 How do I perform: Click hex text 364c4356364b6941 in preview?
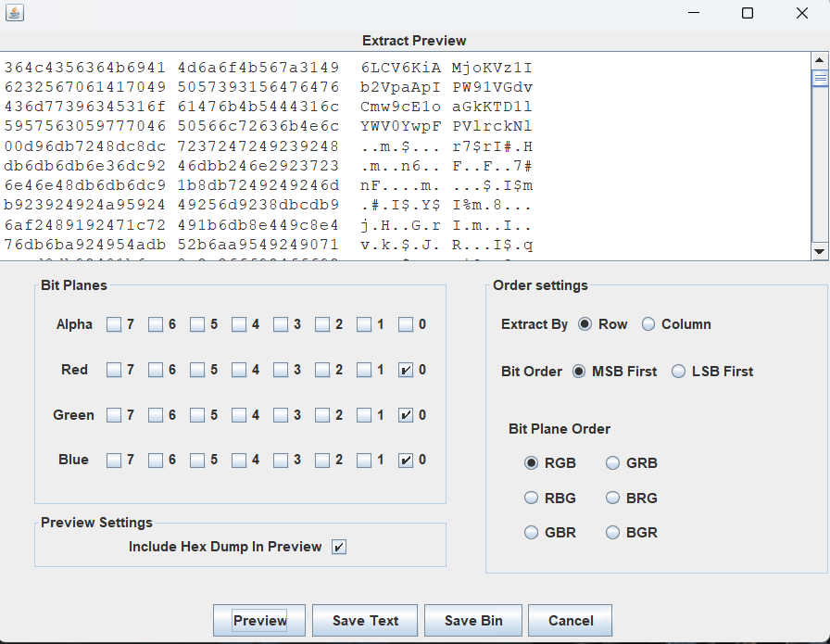(84, 68)
